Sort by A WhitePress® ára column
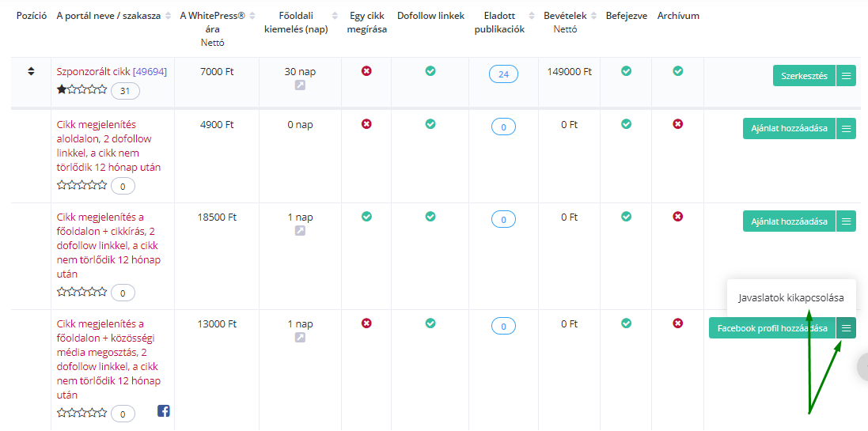The image size is (868, 431). tap(253, 16)
